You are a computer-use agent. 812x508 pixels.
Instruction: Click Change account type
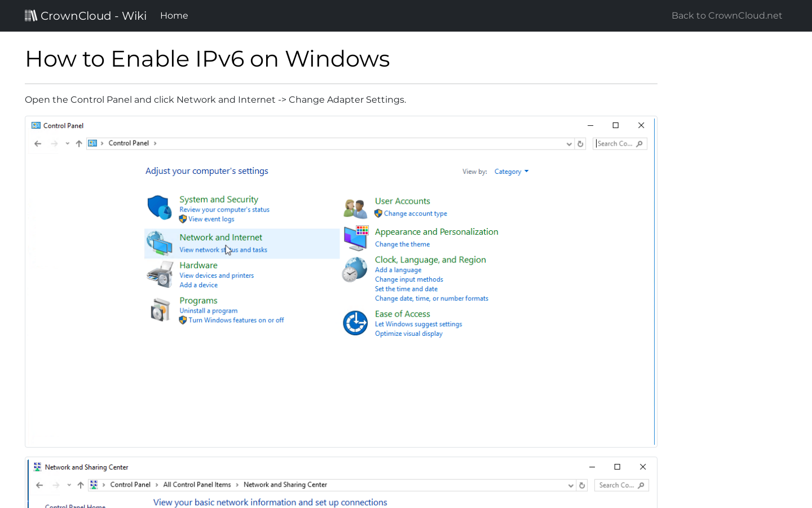pos(416,213)
